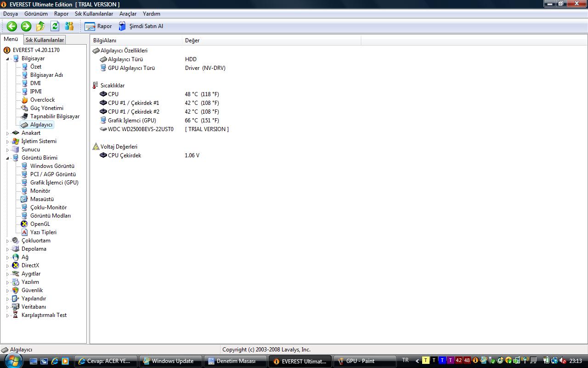
Task: Open Denetim Masası taskbar button
Action: tap(235, 361)
